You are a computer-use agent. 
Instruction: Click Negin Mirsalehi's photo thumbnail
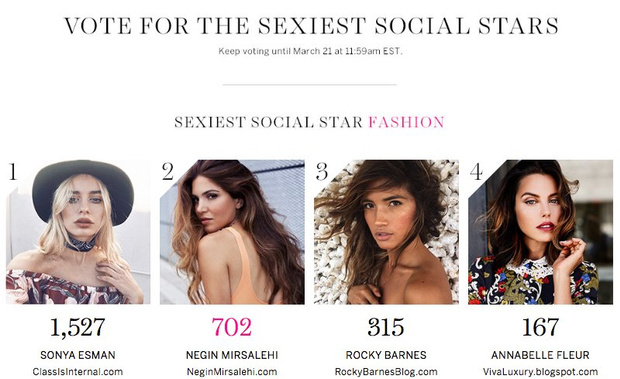coord(232,232)
